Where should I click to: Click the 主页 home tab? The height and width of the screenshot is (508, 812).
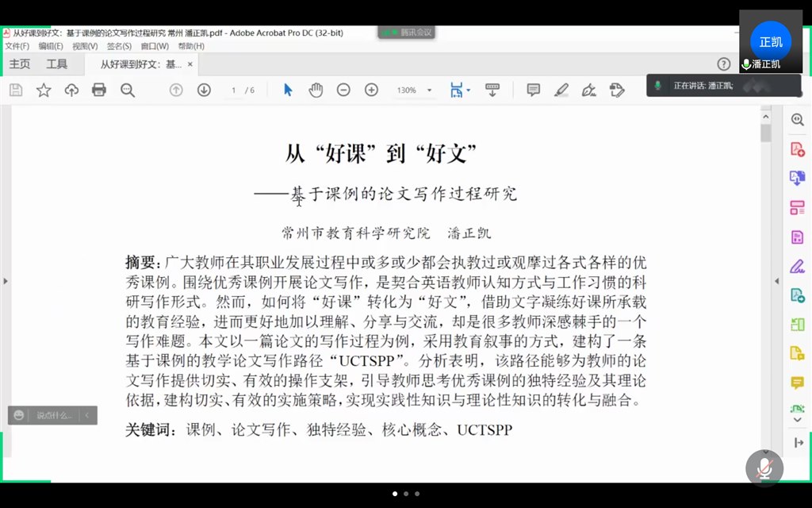coord(20,64)
